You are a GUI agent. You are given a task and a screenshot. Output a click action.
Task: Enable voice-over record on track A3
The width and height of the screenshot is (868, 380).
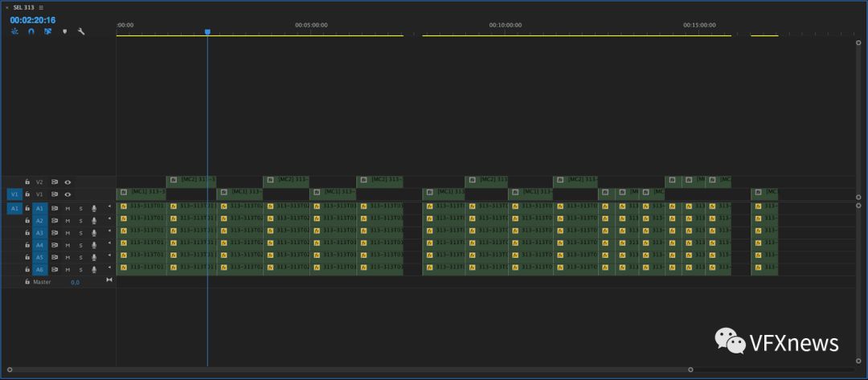coord(93,233)
